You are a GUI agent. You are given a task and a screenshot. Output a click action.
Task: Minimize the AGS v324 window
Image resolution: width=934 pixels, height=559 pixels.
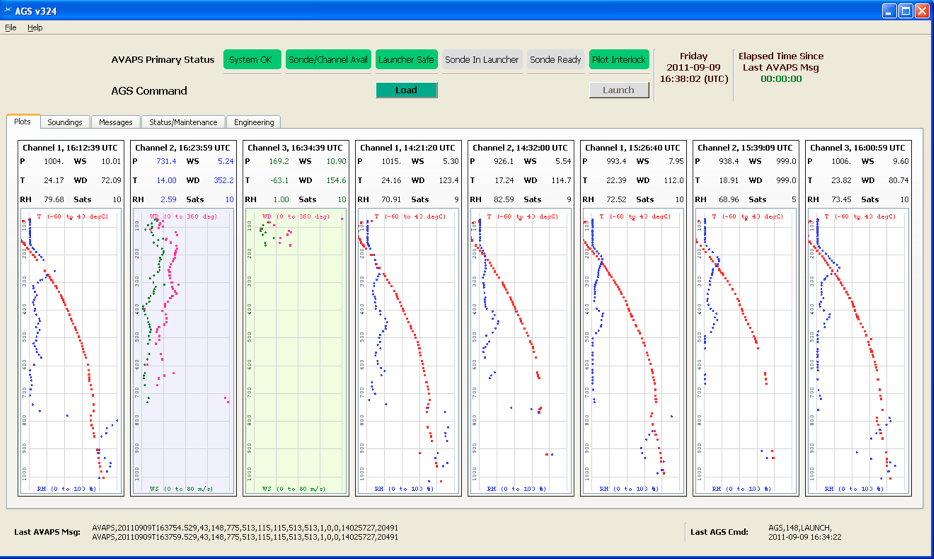pyautogui.click(x=889, y=10)
